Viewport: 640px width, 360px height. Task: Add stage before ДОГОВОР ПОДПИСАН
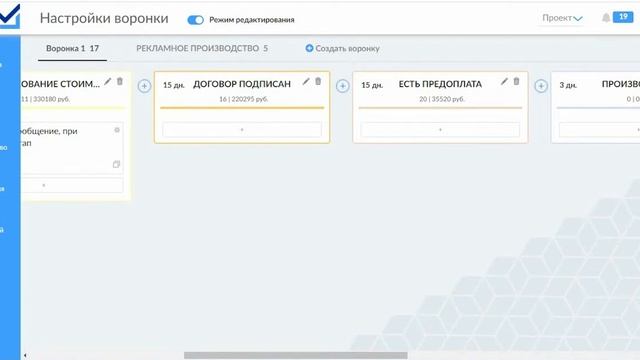tap(144, 86)
